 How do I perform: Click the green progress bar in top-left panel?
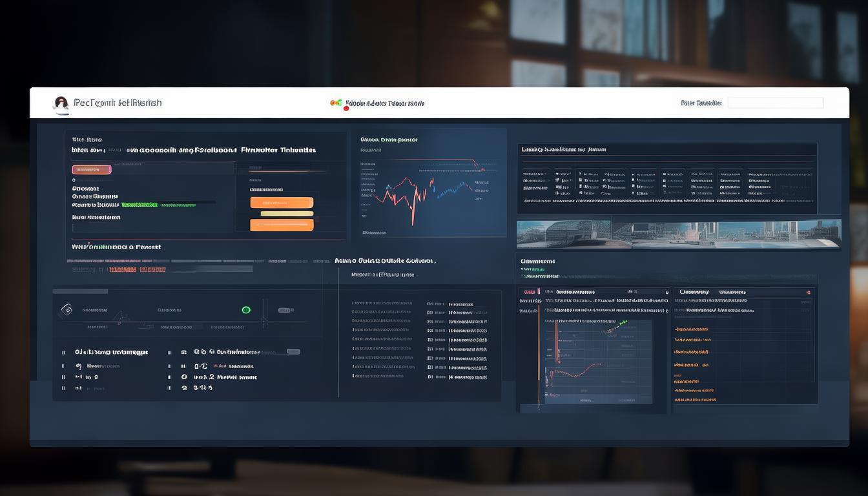tap(139, 204)
